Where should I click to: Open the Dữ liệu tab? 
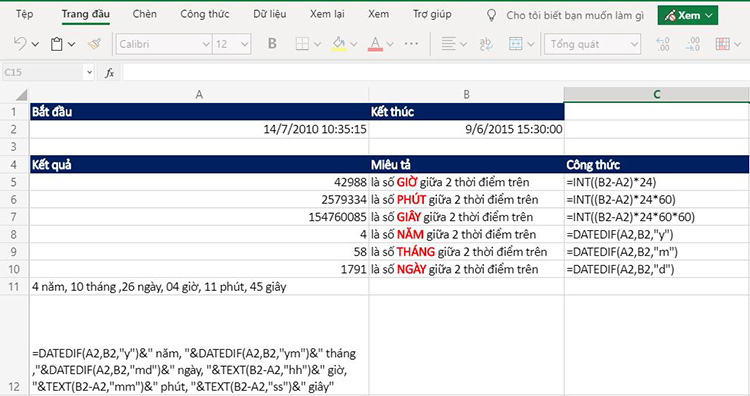[270, 14]
